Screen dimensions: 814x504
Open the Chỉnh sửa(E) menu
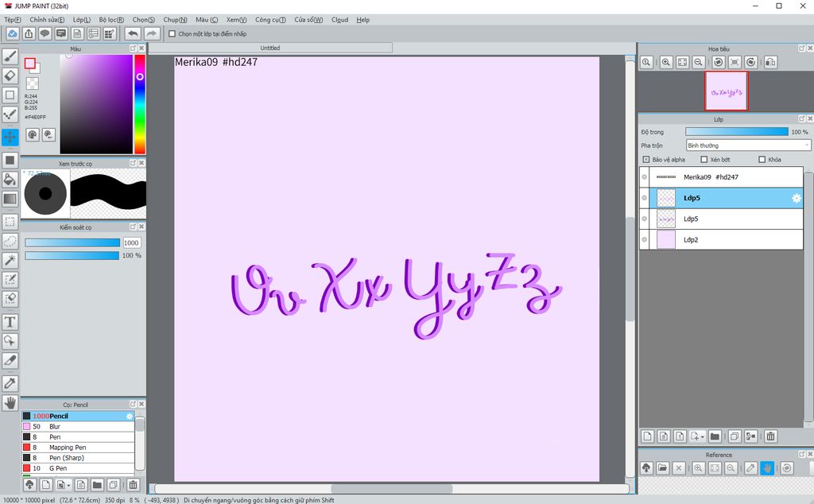(x=47, y=20)
